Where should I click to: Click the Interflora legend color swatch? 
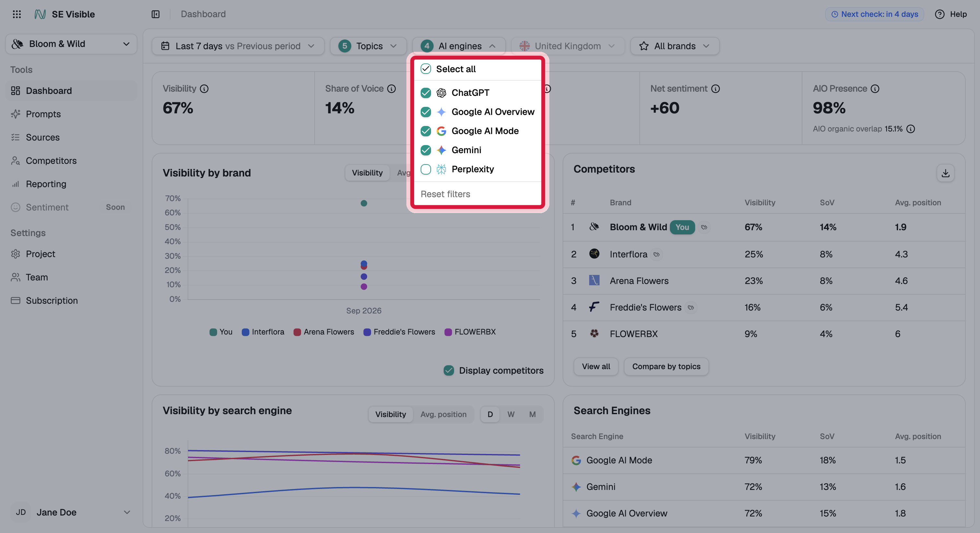(246, 332)
